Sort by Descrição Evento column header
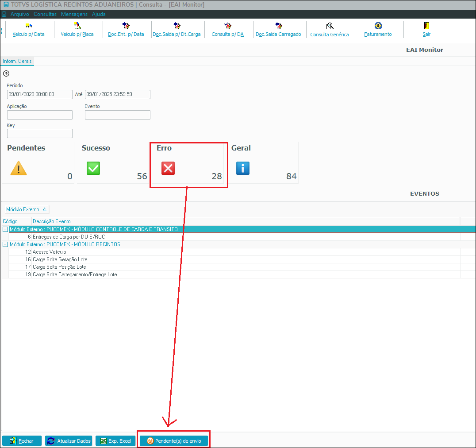 [x=246, y=221]
